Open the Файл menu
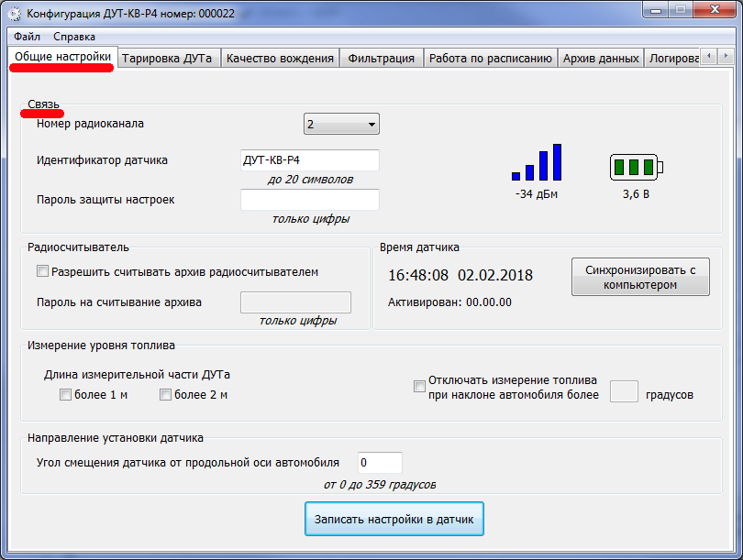 click(x=27, y=37)
